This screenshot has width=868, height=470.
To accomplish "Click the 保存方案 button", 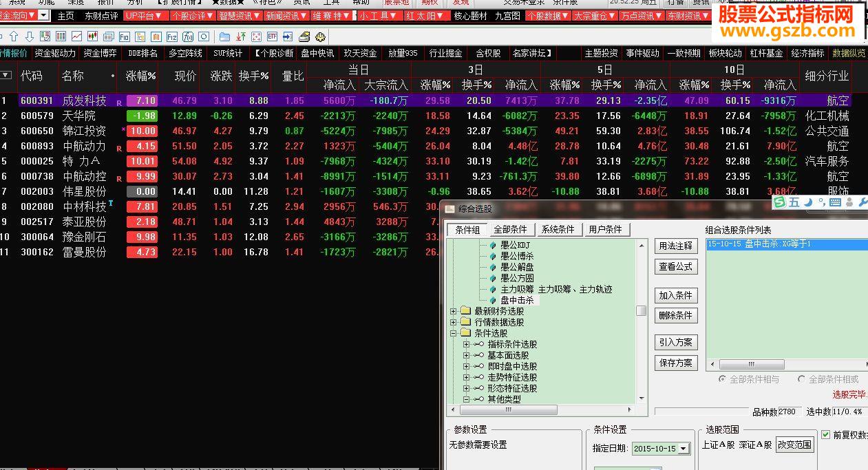I will pos(675,363).
